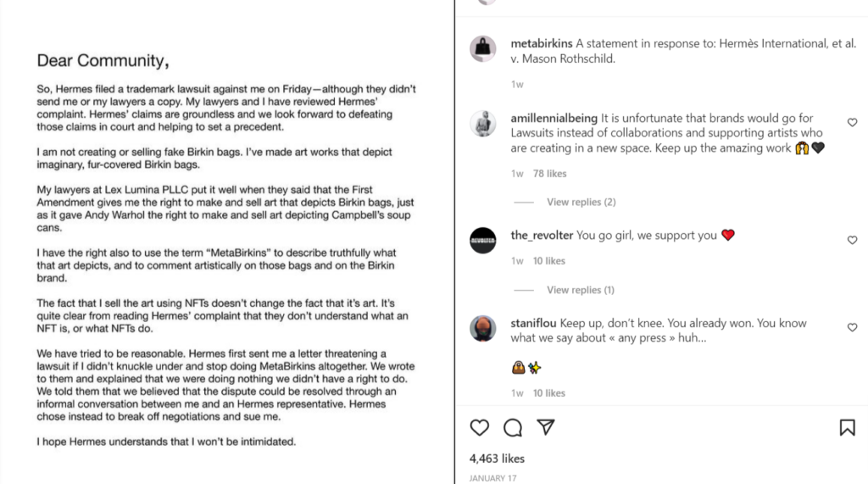Save the post with the bookmark icon
The width and height of the screenshot is (868, 484).
(847, 427)
